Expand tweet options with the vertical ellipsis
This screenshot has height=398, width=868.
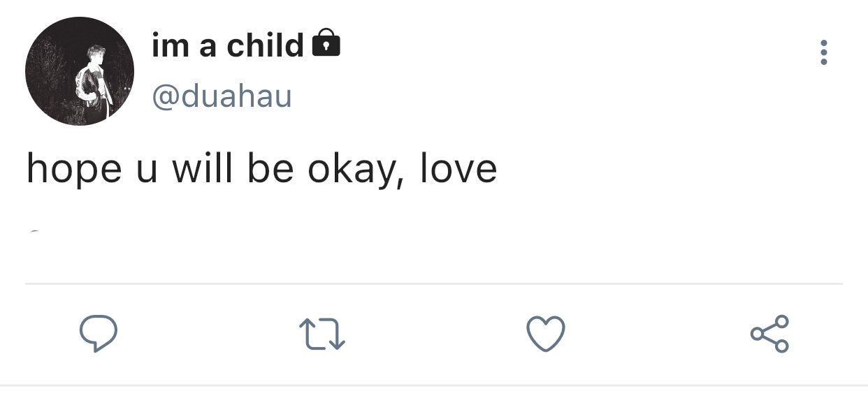(824, 52)
